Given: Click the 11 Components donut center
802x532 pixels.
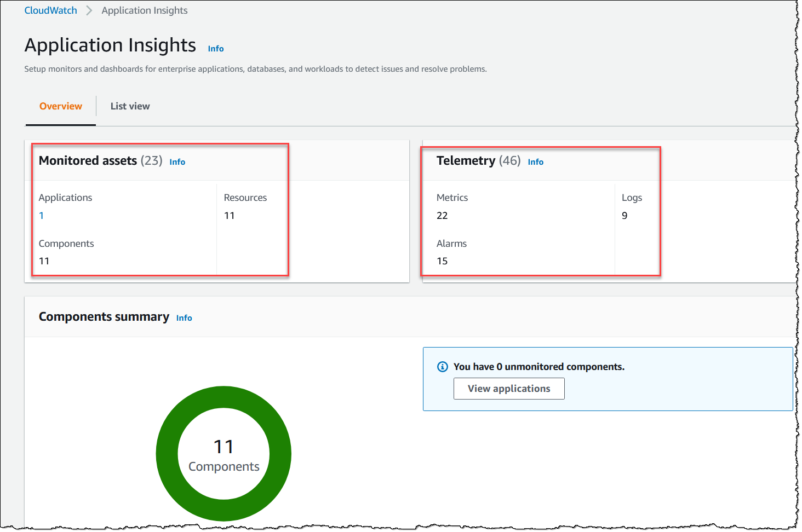Looking at the screenshot, I should 224,453.
